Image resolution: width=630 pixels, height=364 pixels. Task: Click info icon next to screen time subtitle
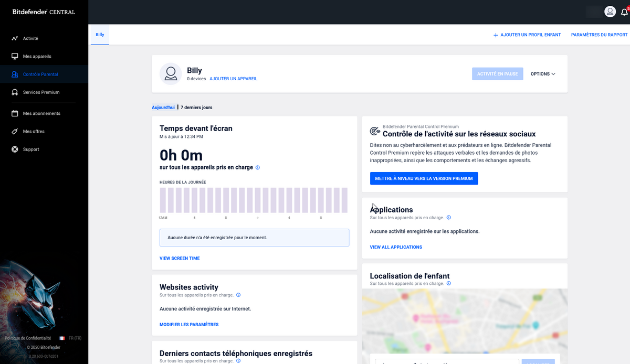pyautogui.click(x=257, y=168)
